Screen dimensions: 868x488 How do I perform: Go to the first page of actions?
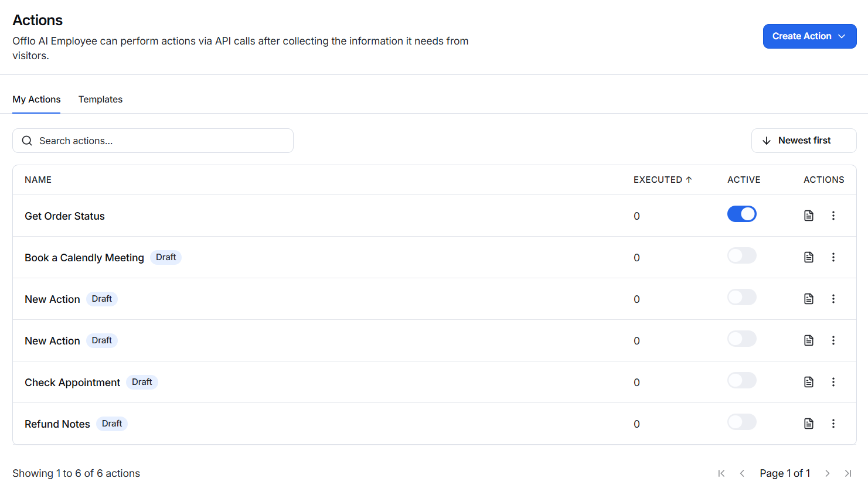click(721, 473)
